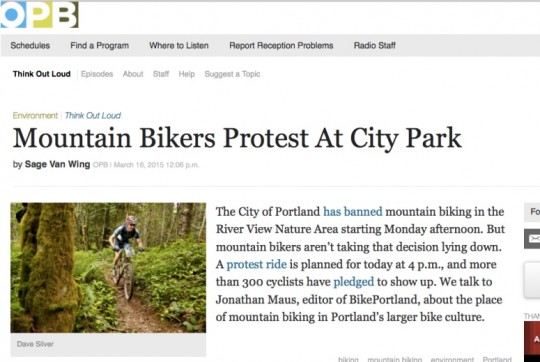Click the OPB logo
Viewport: 540px width, 362px height.
[x=39, y=14]
